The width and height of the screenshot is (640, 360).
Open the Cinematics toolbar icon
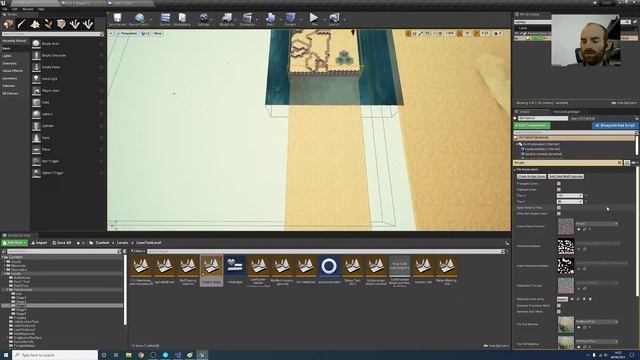tap(247, 19)
